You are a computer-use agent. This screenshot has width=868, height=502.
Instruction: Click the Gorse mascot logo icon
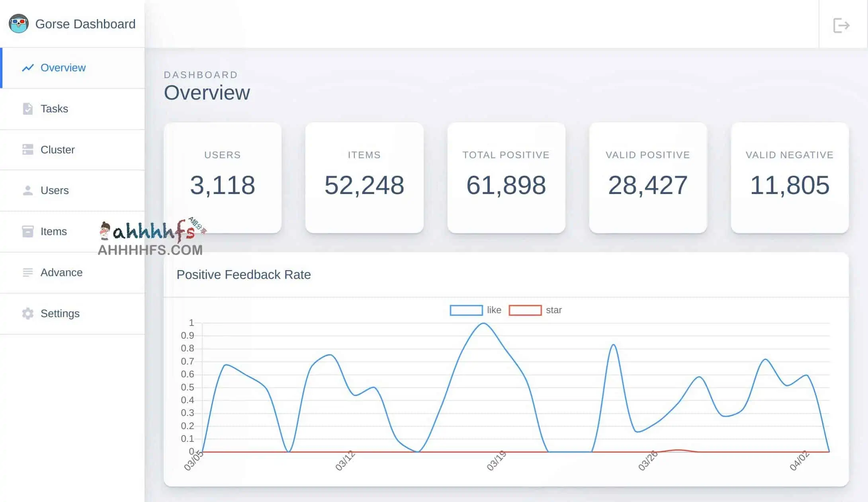point(18,24)
